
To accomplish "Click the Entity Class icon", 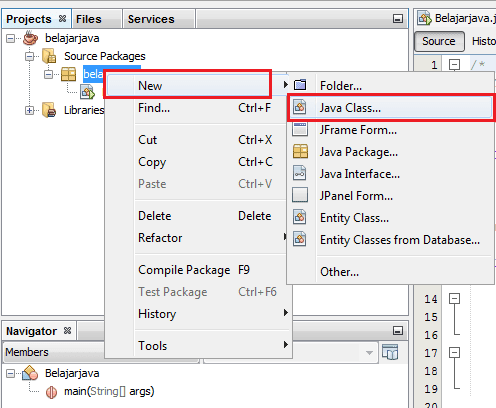I will [299, 217].
